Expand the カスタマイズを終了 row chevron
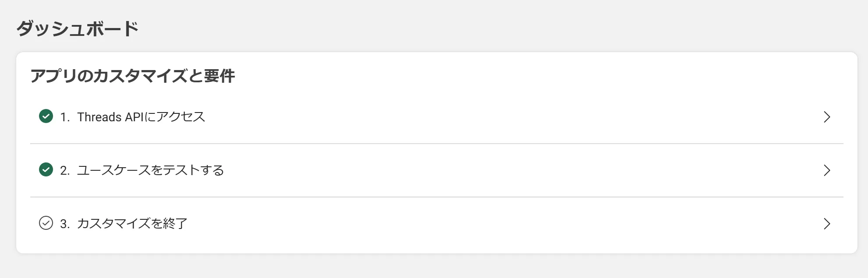868x278 pixels. (827, 224)
